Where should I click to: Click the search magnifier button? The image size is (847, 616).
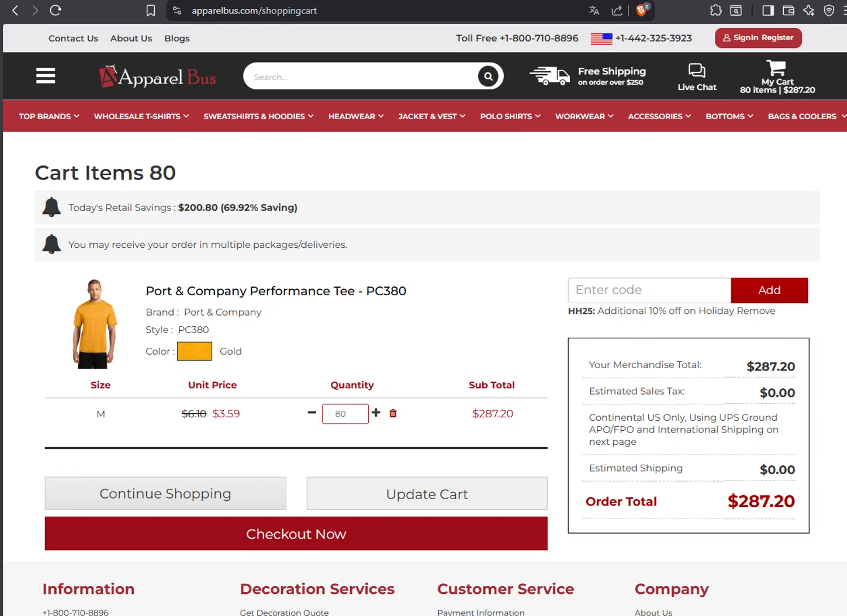coord(488,76)
